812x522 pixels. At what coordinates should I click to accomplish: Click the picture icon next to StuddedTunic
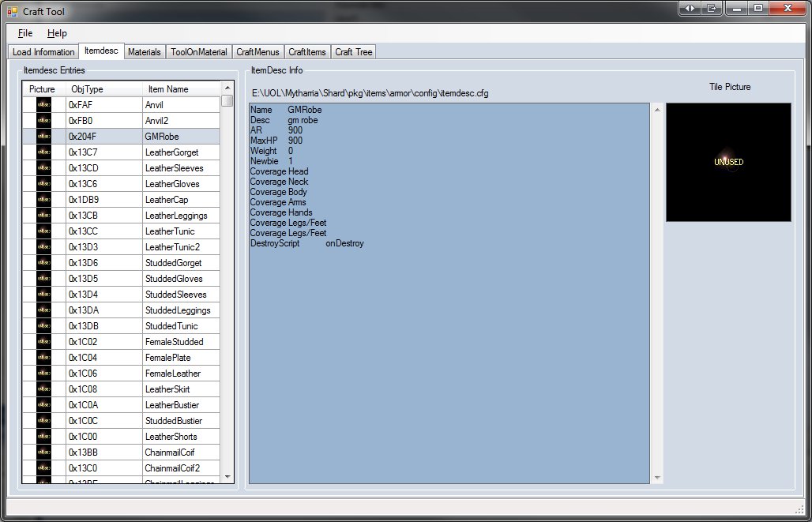pos(43,326)
